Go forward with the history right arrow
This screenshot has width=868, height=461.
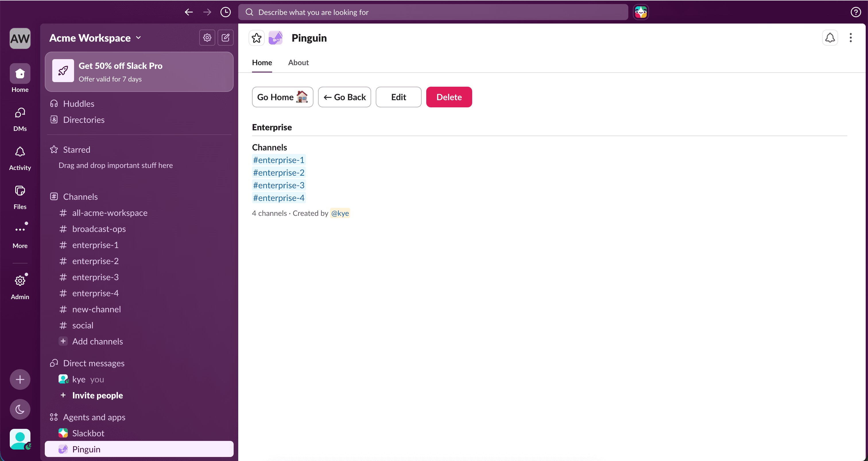tap(207, 12)
